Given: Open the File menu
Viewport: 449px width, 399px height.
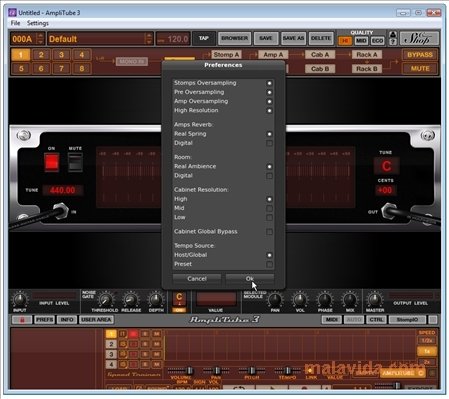Looking at the screenshot, I should 15,23.
